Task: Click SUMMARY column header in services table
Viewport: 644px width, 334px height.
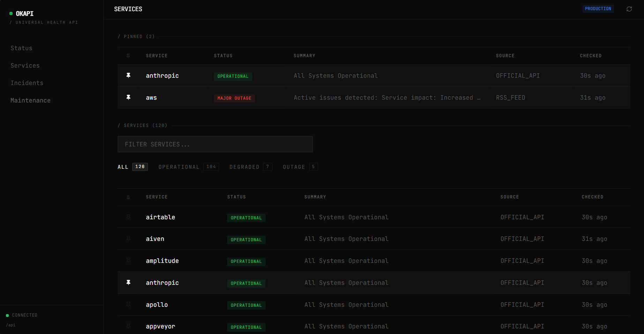Action: [315, 197]
